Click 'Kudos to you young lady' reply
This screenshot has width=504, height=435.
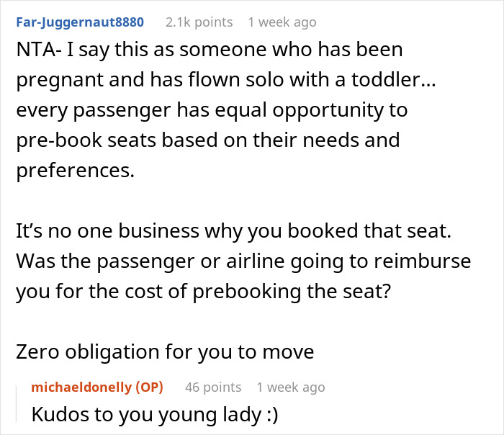122,416
